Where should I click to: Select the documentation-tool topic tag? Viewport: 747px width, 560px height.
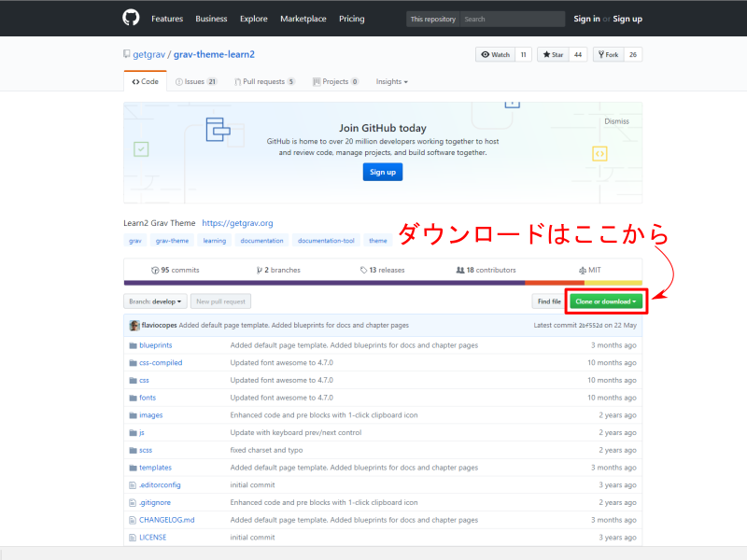pyautogui.click(x=326, y=241)
